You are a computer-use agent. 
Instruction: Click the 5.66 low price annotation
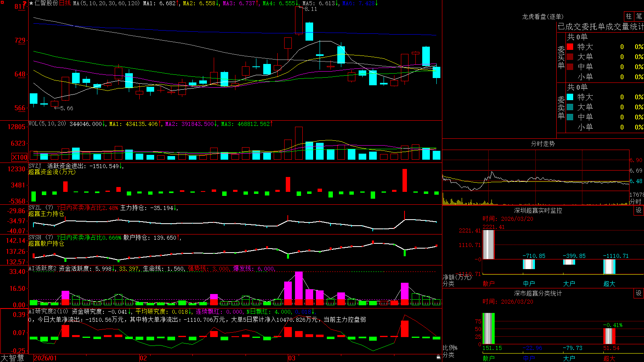pyautogui.click(x=67, y=108)
